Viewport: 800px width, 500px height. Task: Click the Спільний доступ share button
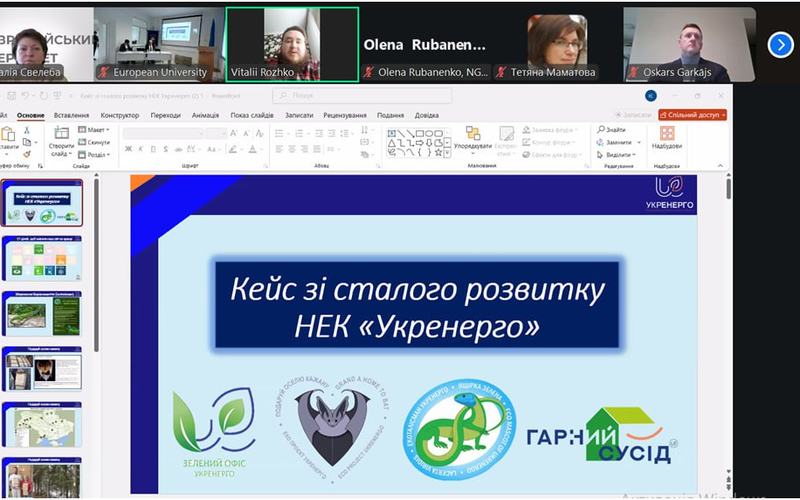(692, 115)
